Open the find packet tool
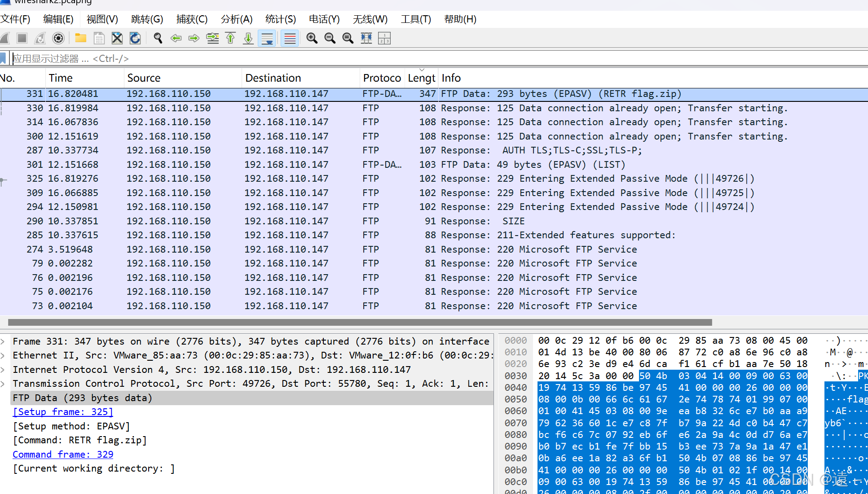This screenshot has width=868, height=494. 158,38
